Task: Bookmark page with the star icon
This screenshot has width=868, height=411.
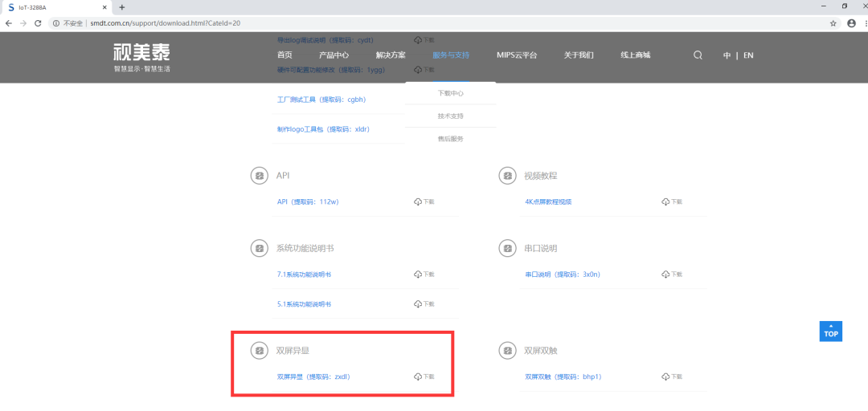Action: pyautogui.click(x=833, y=23)
